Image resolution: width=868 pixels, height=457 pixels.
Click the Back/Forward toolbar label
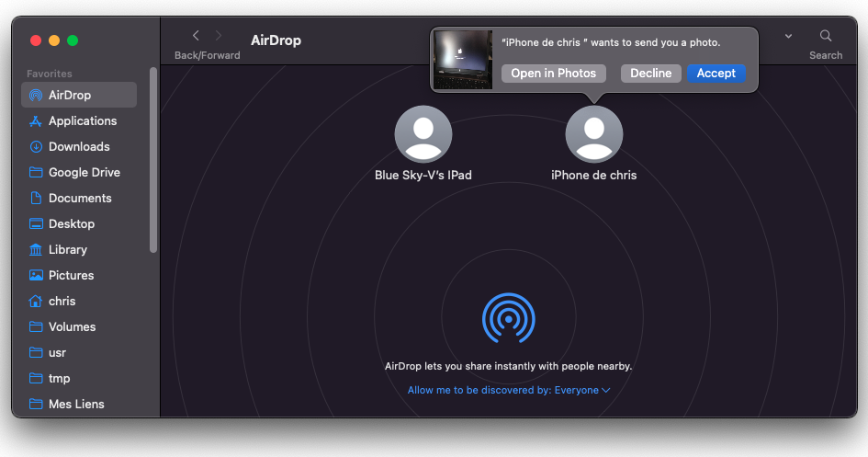pos(207,55)
